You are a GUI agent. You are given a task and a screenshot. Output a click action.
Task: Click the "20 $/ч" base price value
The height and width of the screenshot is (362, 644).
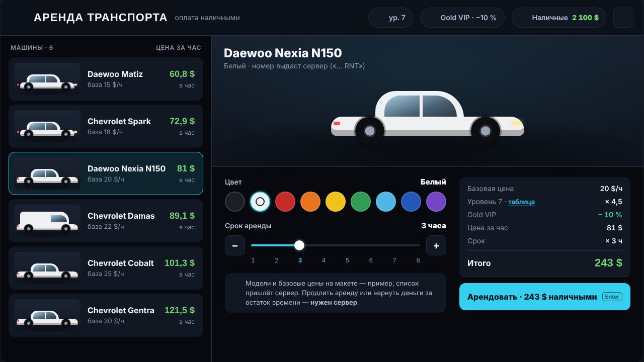(611, 189)
